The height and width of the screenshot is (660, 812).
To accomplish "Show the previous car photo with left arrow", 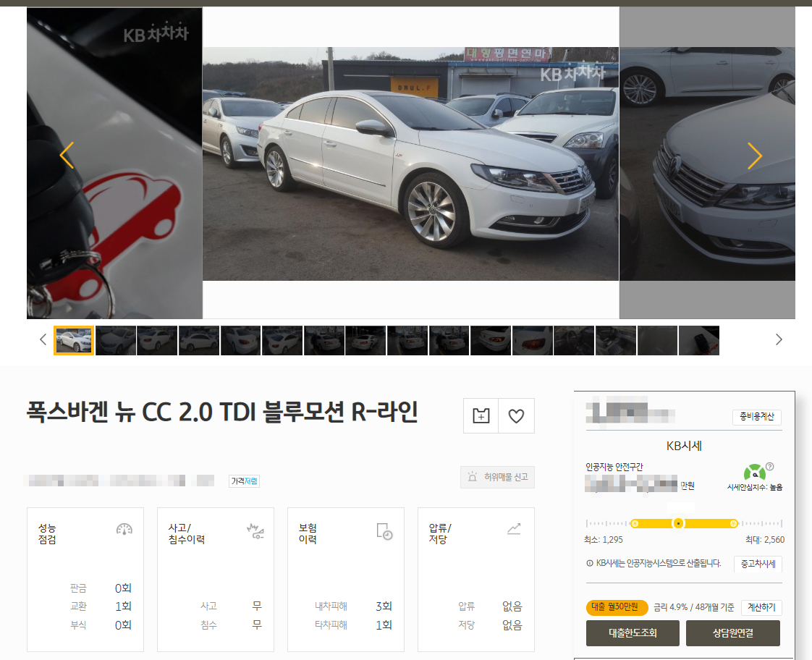I will pyautogui.click(x=67, y=156).
